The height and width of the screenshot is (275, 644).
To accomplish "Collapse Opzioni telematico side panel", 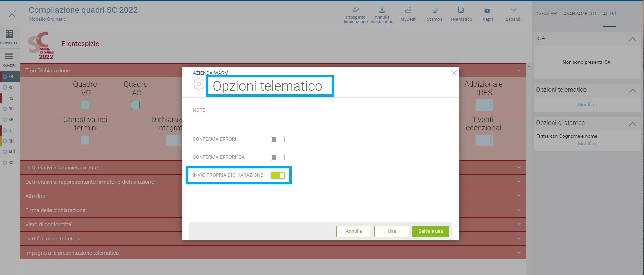I will (x=632, y=91).
